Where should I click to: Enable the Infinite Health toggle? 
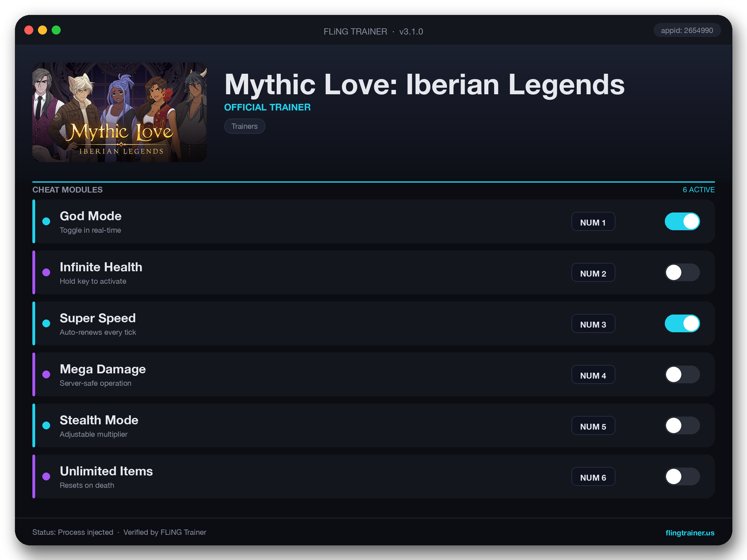point(682,273)
